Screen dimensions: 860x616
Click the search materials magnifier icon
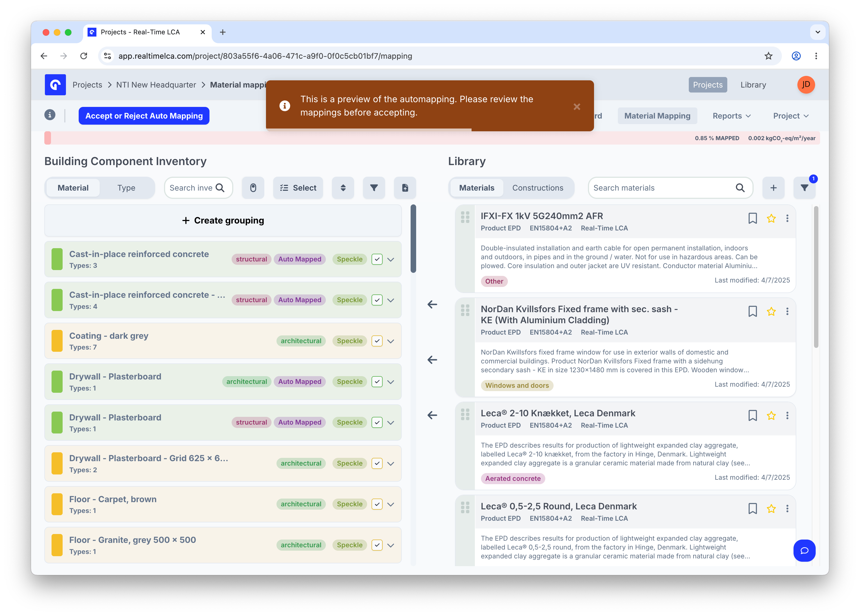740,188
